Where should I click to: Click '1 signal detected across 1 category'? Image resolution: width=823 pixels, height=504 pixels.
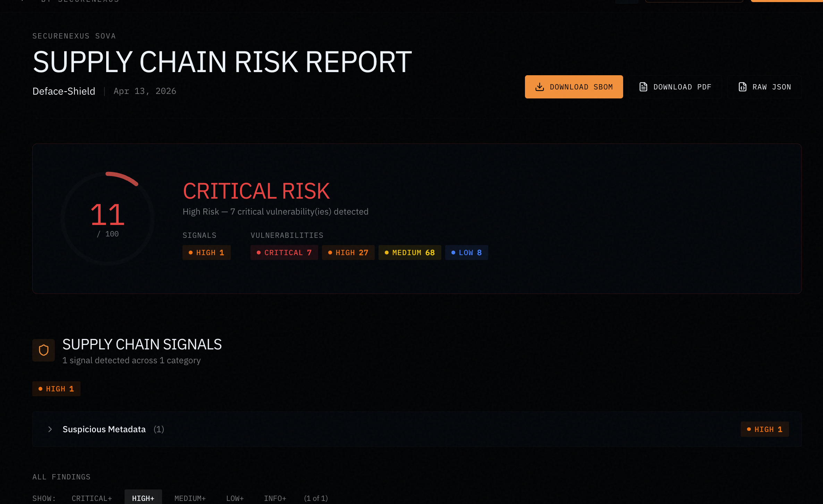(131, 360)
